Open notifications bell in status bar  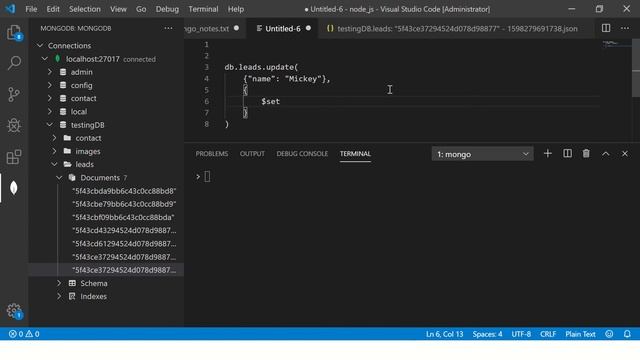[627, 334]
